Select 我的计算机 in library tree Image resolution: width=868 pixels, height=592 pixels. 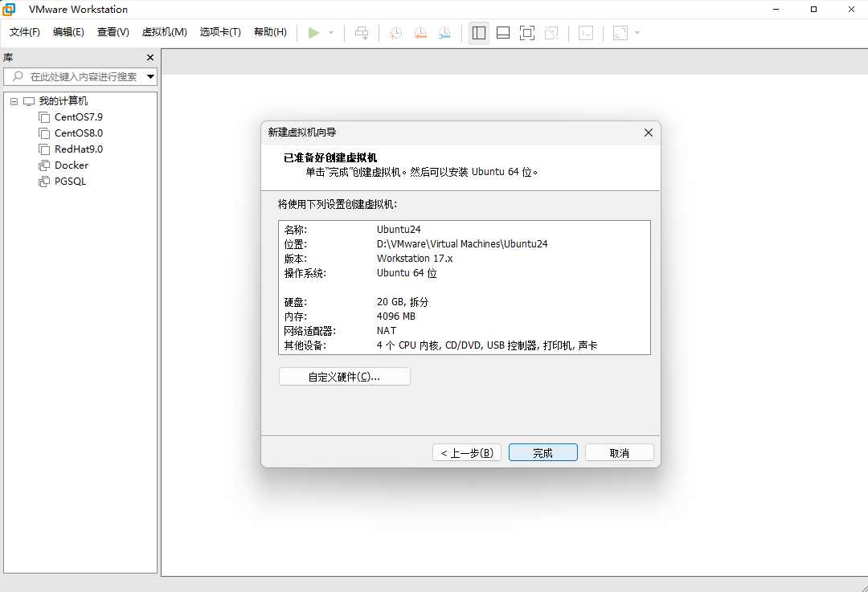[63, 101]
